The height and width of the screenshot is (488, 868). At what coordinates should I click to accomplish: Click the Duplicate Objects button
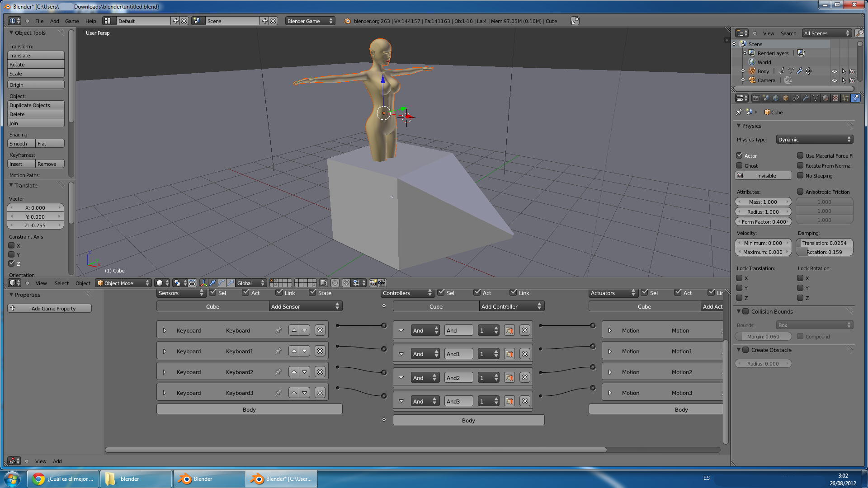[x=36, y=105]
